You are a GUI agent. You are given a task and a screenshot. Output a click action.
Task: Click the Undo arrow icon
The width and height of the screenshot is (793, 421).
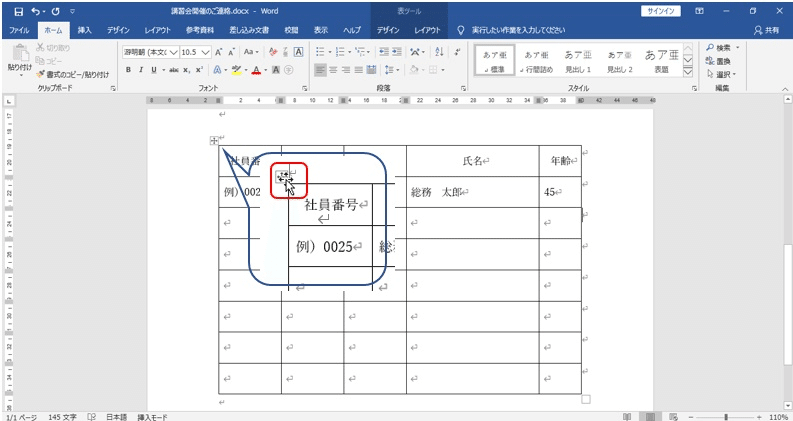click(x=35, y=11)
